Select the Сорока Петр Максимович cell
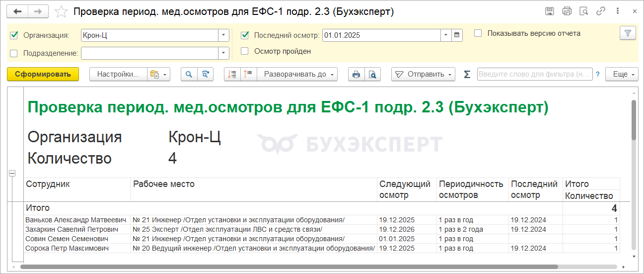Image resolution: width=644 pixels, height=274 pixels. [x=77, y=248]
